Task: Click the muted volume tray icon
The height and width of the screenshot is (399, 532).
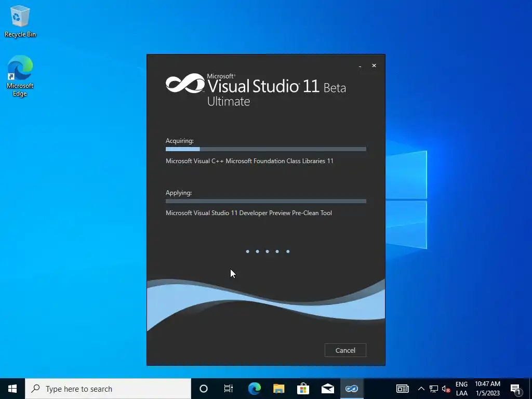Action: pos(446,389)
